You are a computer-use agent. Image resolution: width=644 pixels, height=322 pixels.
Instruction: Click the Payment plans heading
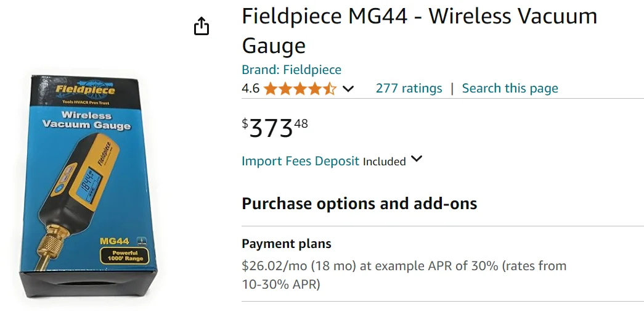point(286,244)
